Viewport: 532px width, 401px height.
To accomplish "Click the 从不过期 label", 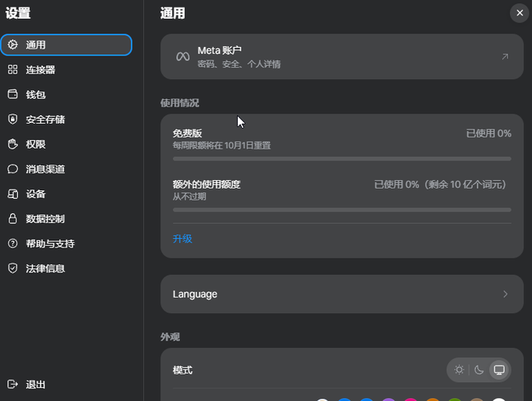I will (x=189, y=197).
